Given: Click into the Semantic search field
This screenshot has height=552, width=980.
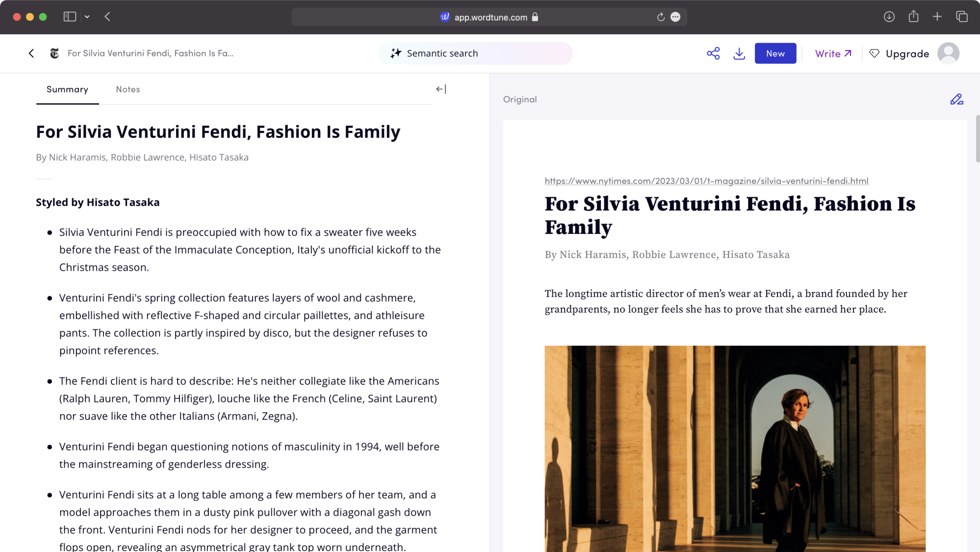Looking at the screenshot, I should 475,53.
